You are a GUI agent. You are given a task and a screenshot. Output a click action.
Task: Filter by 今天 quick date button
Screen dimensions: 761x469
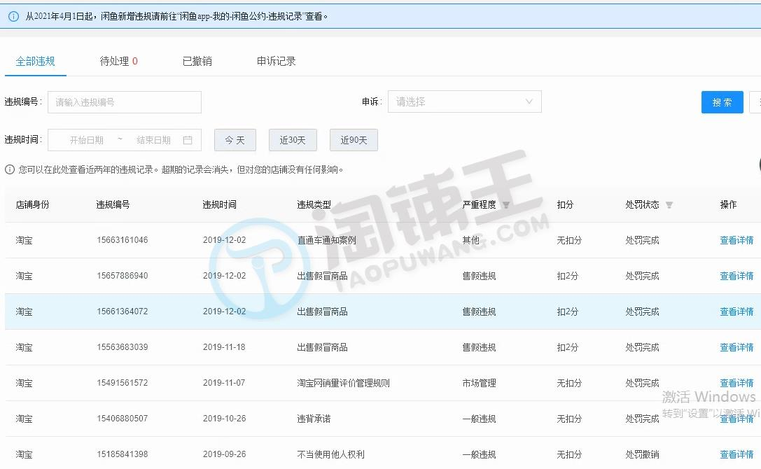[x=234, y=140]
